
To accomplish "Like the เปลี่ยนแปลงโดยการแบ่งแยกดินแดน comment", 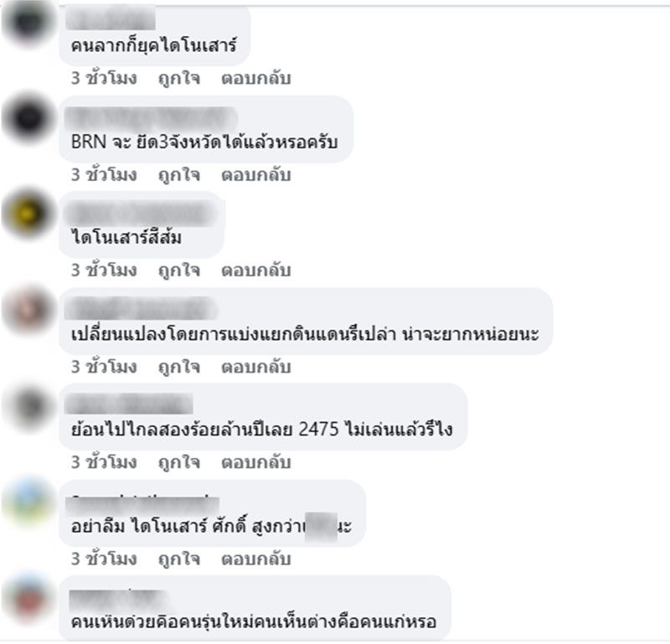I will pyautogui.click(x=179, y=367).
